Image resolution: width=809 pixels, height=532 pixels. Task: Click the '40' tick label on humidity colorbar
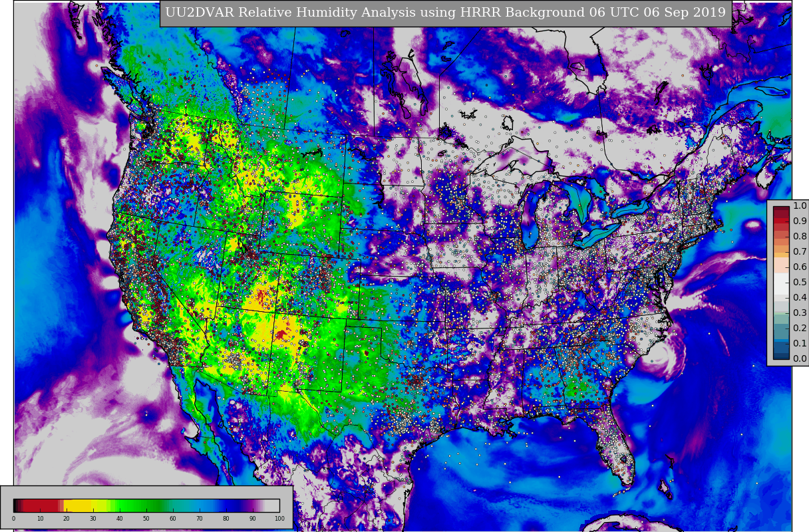tap(120, 519)
